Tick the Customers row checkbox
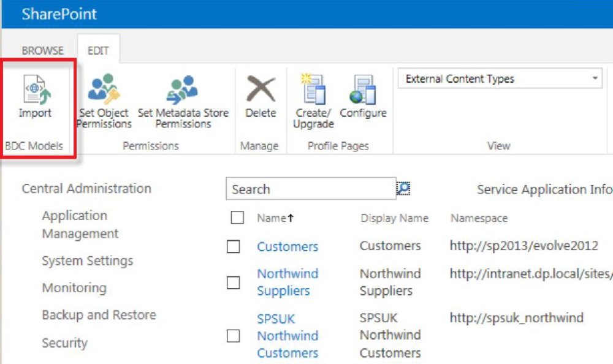The height and width of the screenshot is (364, 613). (x=234, y=246)
